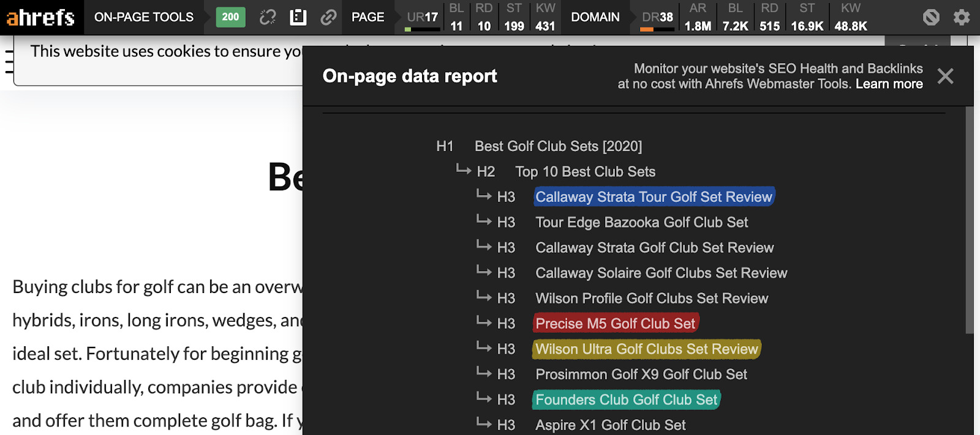This screenshot has width=980, height=435.
Task: Click the on-page data report icon
Action: pyautogui.click(x=298, y=17)
